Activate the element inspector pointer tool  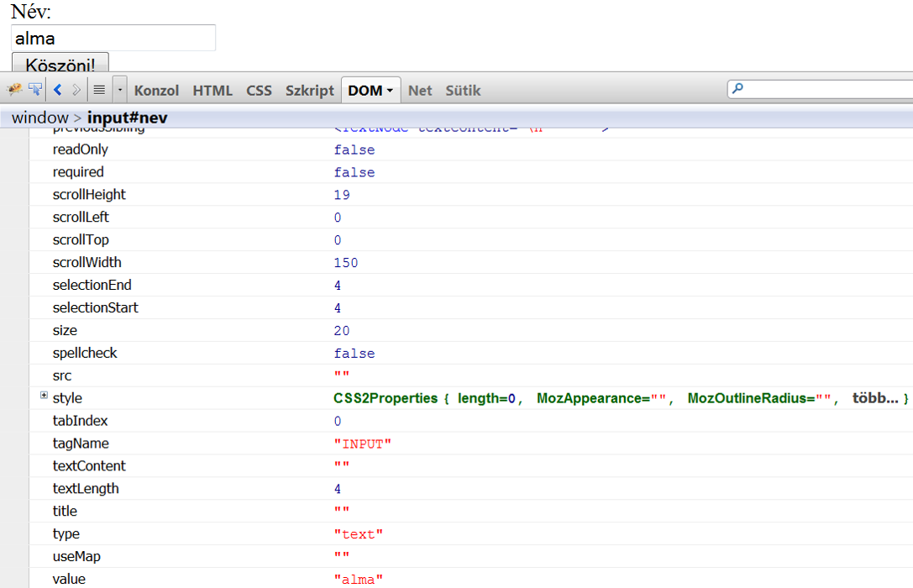pyautogui.click(x=35, y=90)
